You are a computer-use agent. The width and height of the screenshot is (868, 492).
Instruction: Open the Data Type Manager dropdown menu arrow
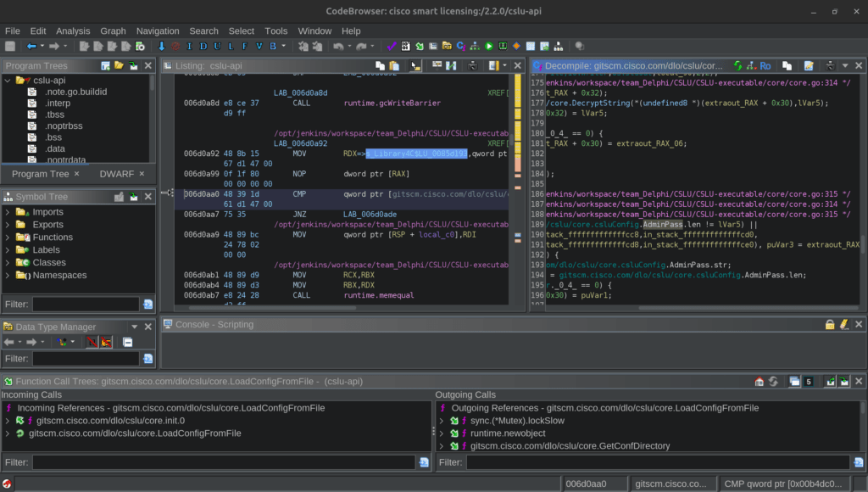[x=135, y=327]
